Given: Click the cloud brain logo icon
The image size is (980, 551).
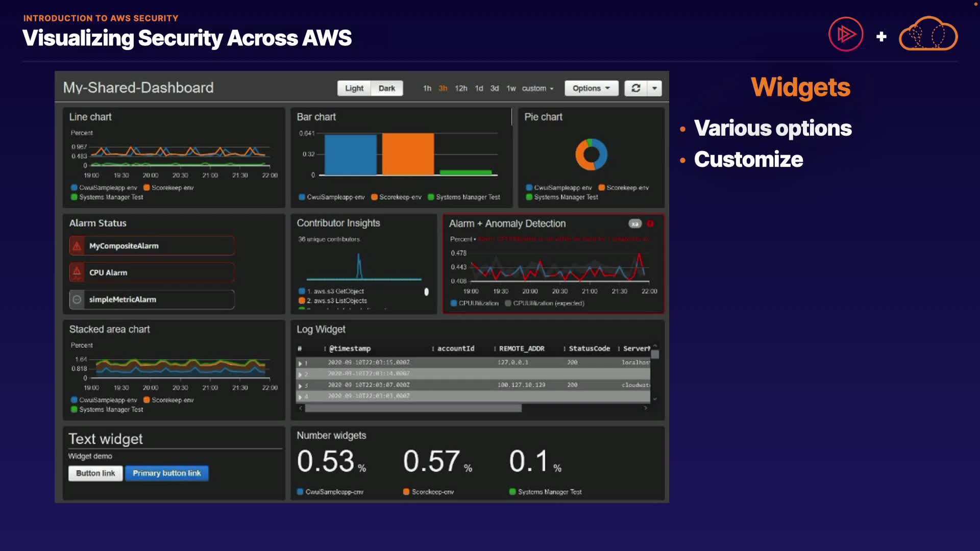Looking at the screenshot, I should [x=928, y=35].
